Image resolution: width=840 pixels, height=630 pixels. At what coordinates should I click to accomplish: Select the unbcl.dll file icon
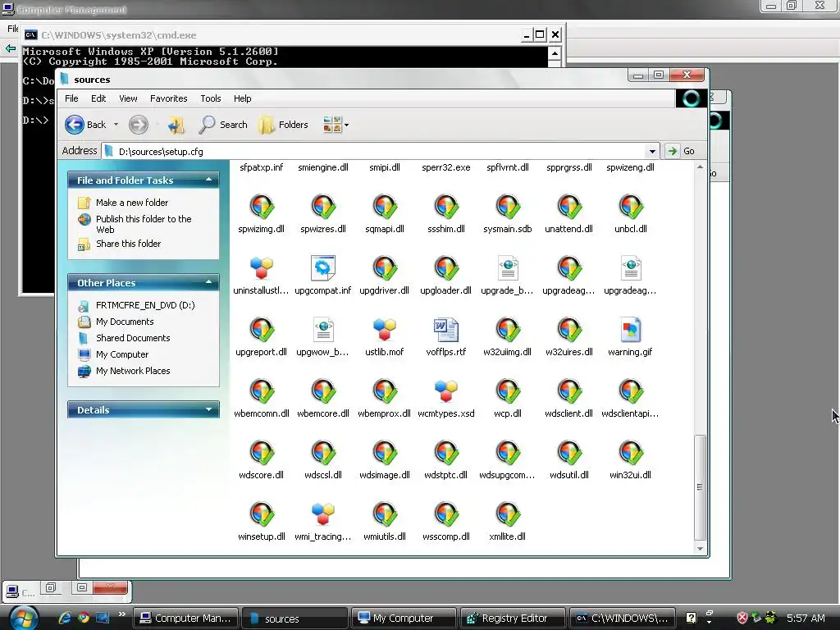(631, 207)
